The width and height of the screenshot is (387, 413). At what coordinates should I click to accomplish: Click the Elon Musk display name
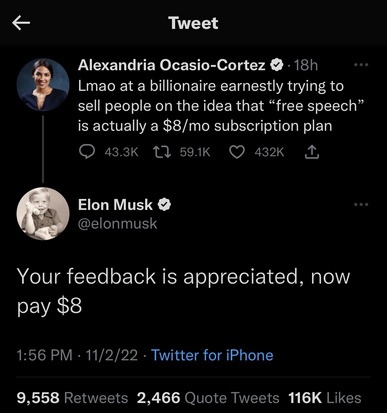115,205
